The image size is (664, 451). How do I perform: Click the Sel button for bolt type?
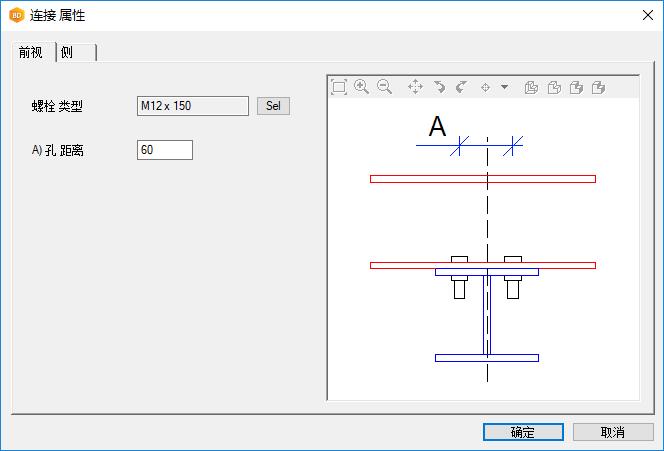pos(273,106)
